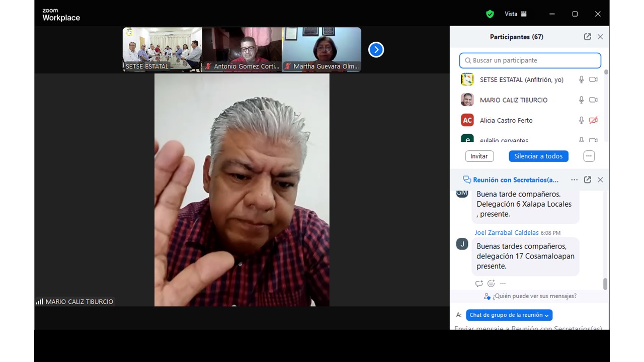This screenshot has height=362, width=644.
Task: Toggle MARIO CALIZ TIBURCIO's microphone
Action: [x=581, y=100]
